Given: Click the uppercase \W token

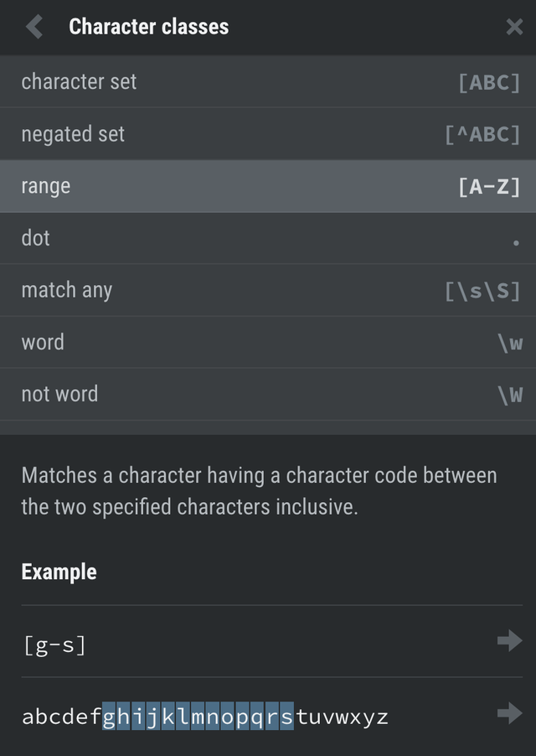Looking at the screenshot, I should (509, 395).
